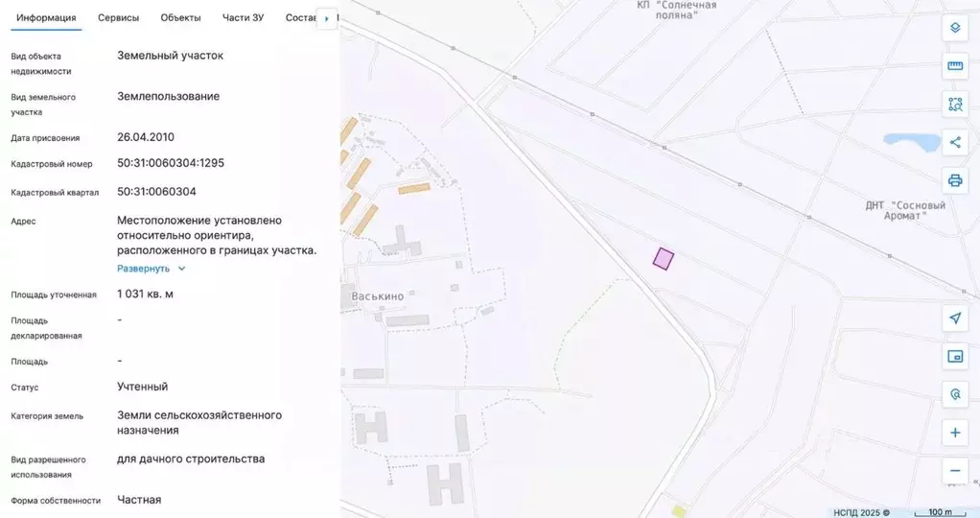Switch to the Части ЗУ tab
Screen dimensions: 980x518
[x=244, y=17]
